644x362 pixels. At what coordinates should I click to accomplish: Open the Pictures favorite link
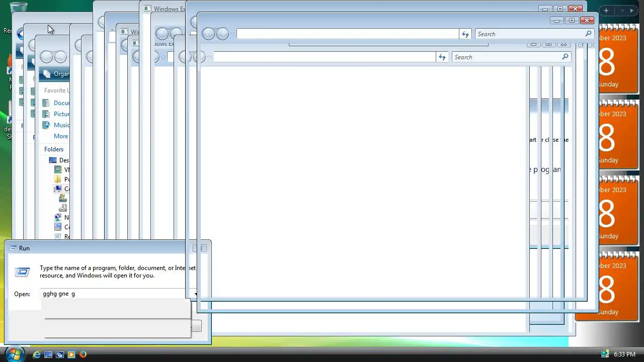click(x=56, y=114)
